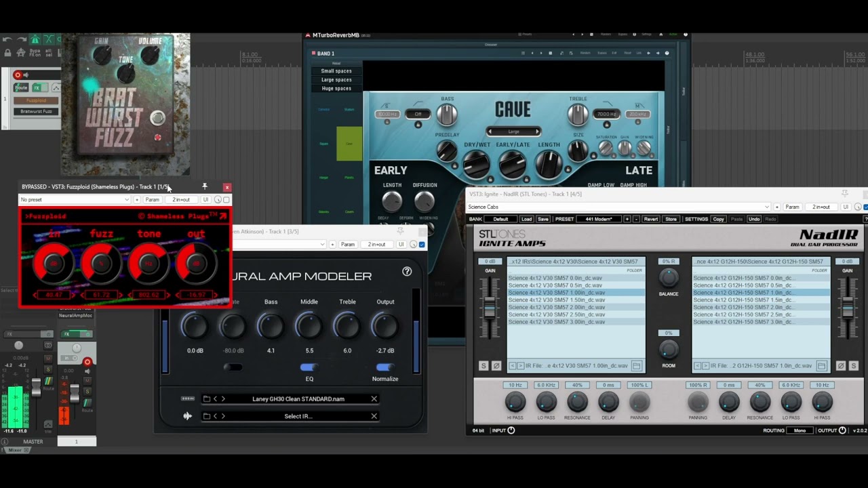Open the Fuzzploid 'No preset' dropdown
This screenshot has height=488, width=868.
pos(75,200)
